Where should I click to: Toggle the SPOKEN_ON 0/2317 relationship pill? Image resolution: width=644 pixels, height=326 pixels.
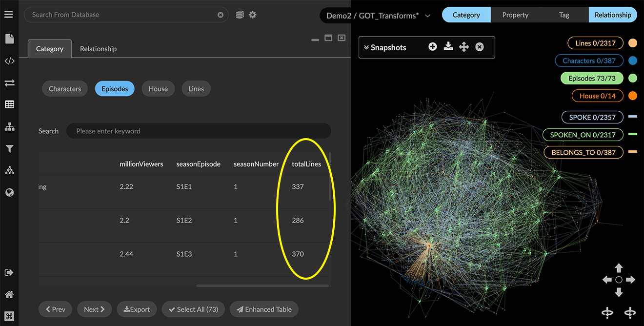tap(583, 135)
